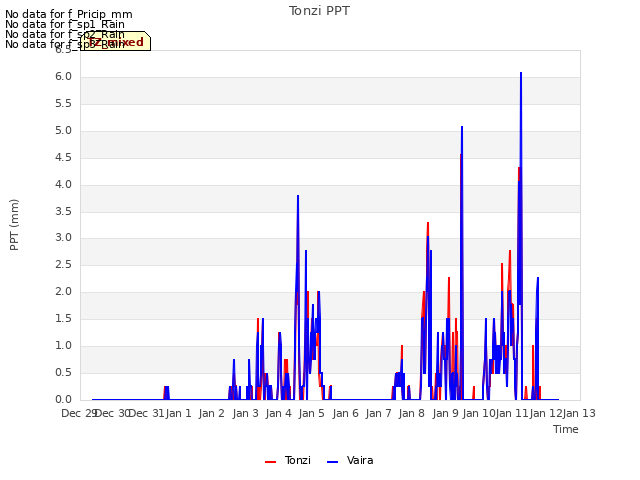Click the Jan 5 x-axis tick label

pyautogui.click(x=311, y=413)
